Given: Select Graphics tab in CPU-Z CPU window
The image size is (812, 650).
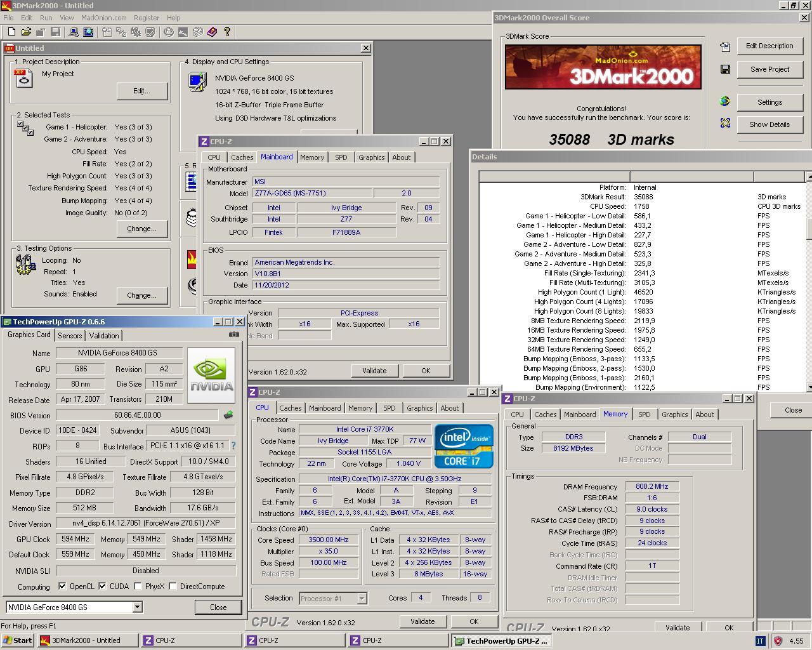Looking at the screenshot, I should tap(419, 408).
